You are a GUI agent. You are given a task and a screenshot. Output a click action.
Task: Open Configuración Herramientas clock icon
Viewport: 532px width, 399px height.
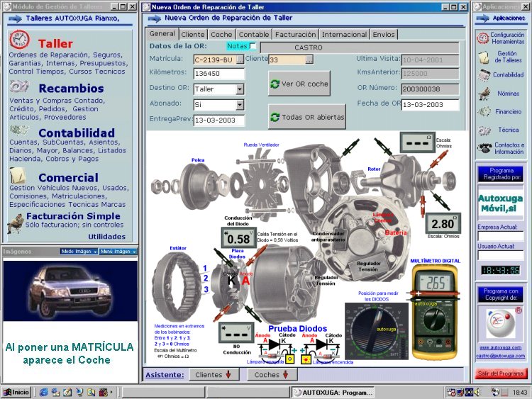point(483,38)
